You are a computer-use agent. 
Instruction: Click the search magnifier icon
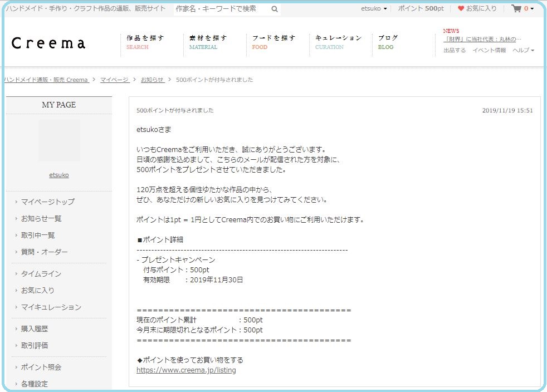(275, 9)
